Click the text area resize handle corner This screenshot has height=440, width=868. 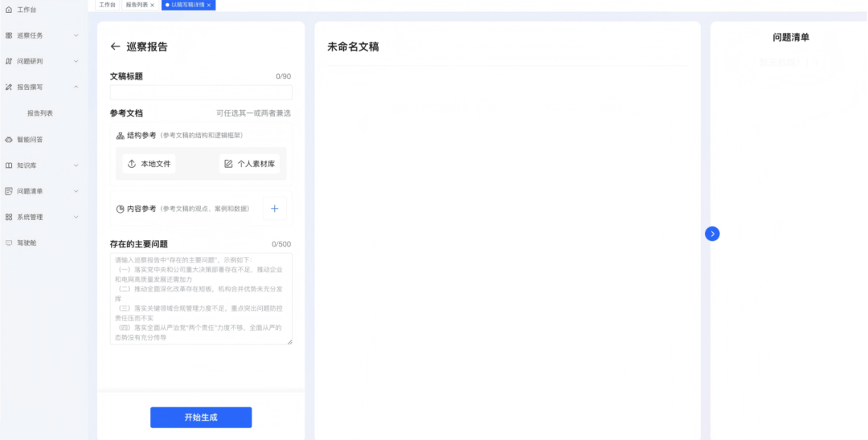(x=289, y=342)
